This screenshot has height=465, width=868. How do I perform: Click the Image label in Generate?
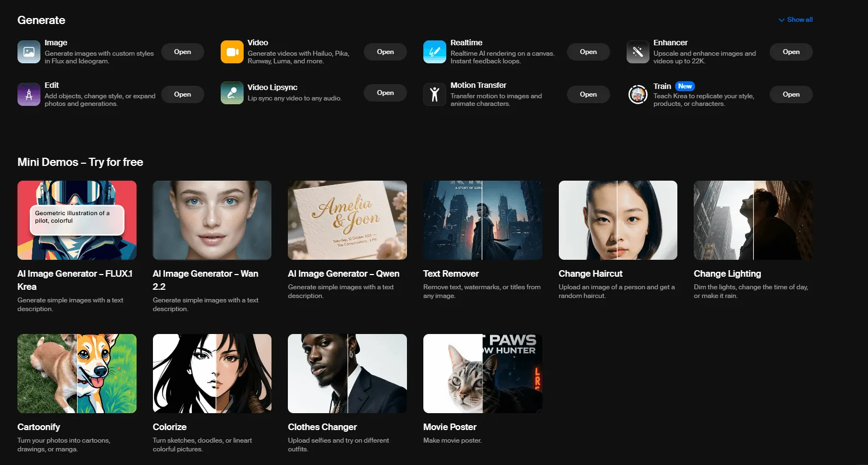(x=56, y=43)
